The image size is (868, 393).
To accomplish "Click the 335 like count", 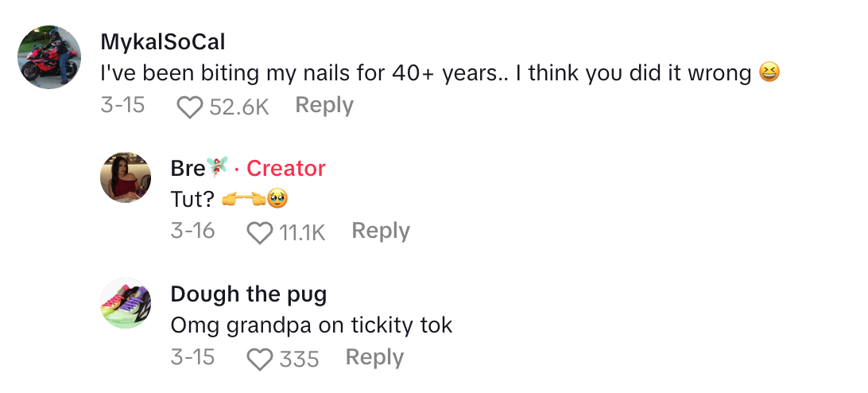I will (x=299, y=359).
